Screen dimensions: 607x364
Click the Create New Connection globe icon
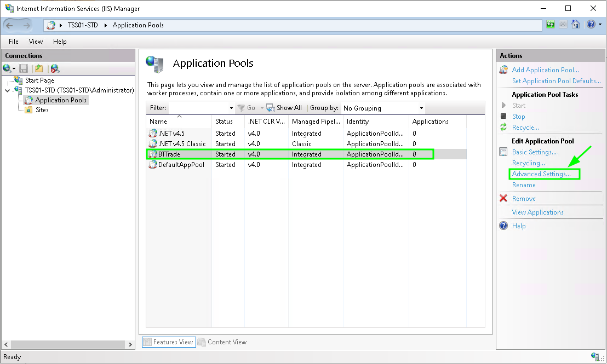(x=7, y=68)
